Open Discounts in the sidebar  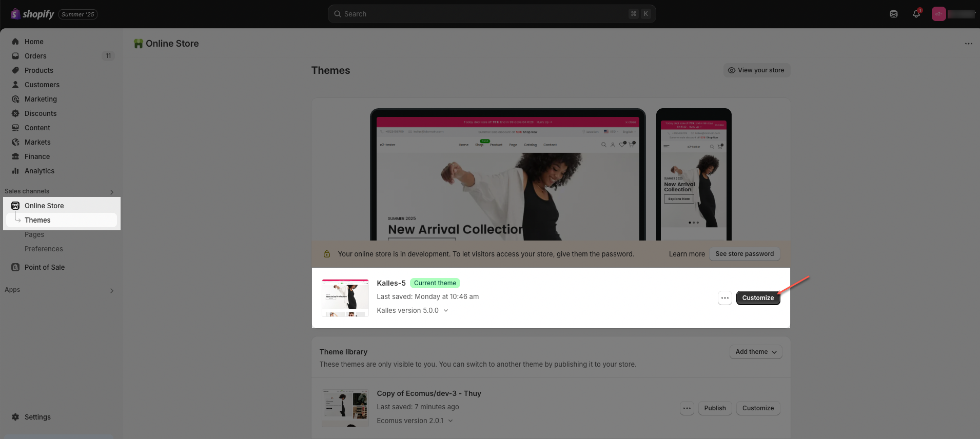62,113
